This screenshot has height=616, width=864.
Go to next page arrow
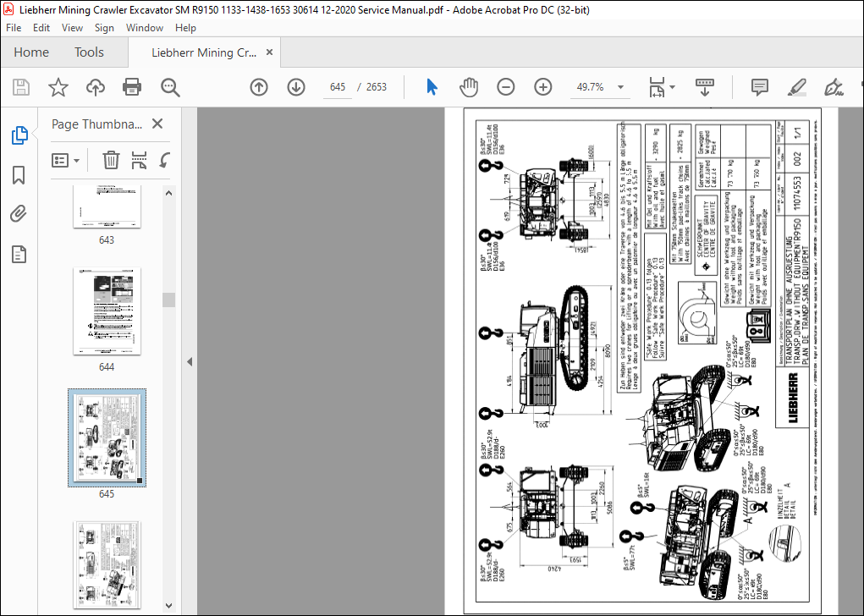click(296, 87)
